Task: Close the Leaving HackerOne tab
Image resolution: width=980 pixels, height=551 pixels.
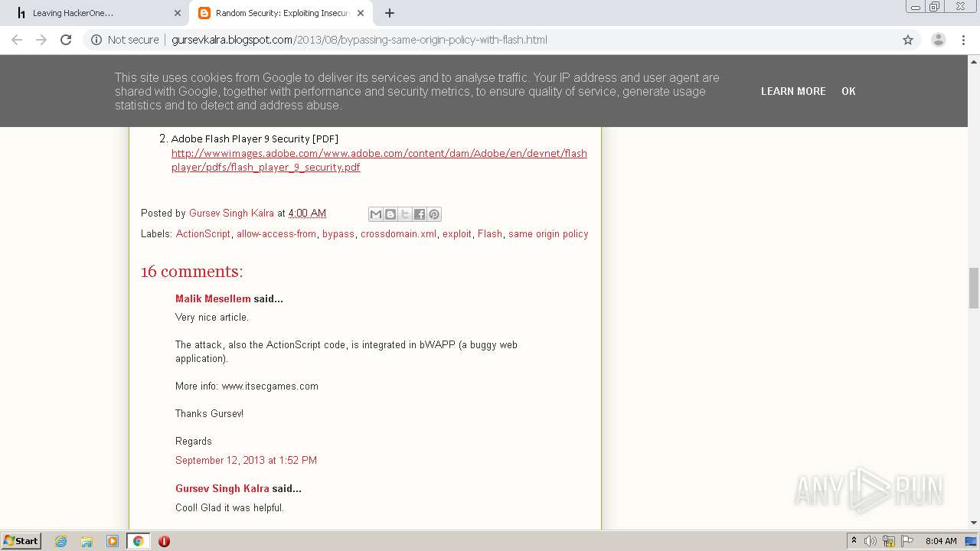Action: tap(178, 13)
